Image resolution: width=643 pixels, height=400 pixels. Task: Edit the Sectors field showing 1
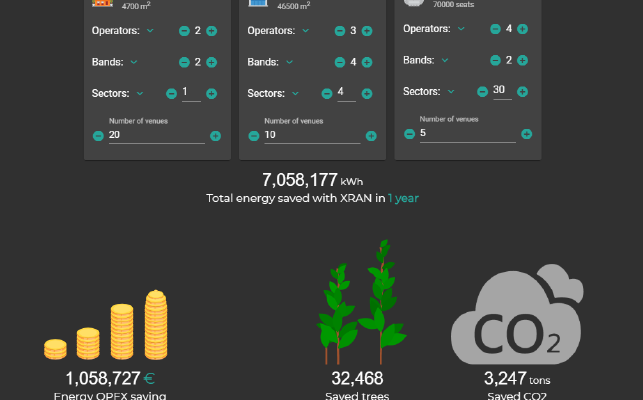coord(192,93)
